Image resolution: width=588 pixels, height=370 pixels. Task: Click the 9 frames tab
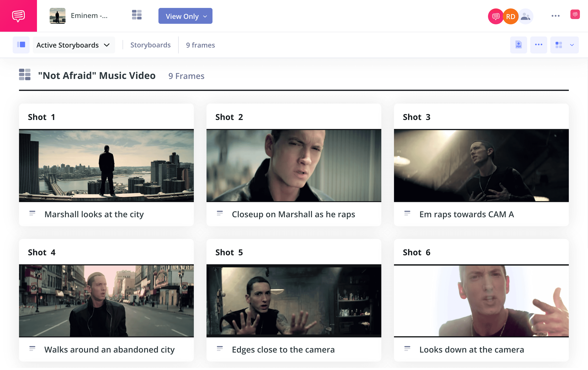[201, 45]
